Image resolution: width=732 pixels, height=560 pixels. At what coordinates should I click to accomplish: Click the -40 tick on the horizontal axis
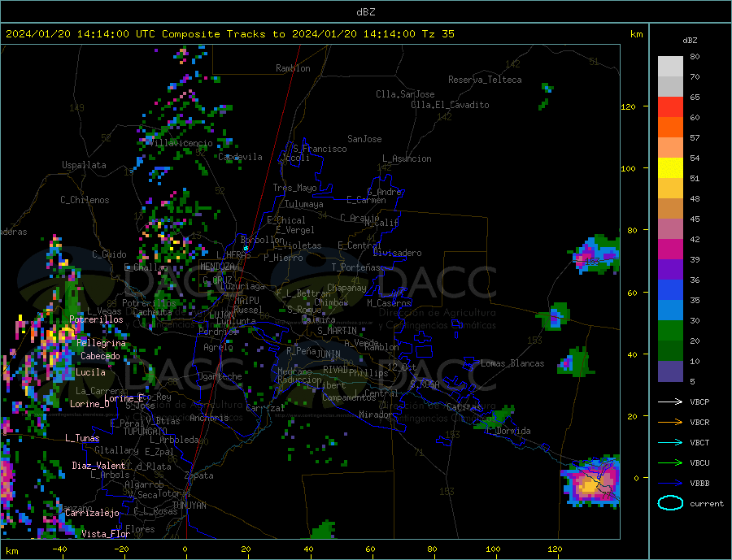pos(59,549)
